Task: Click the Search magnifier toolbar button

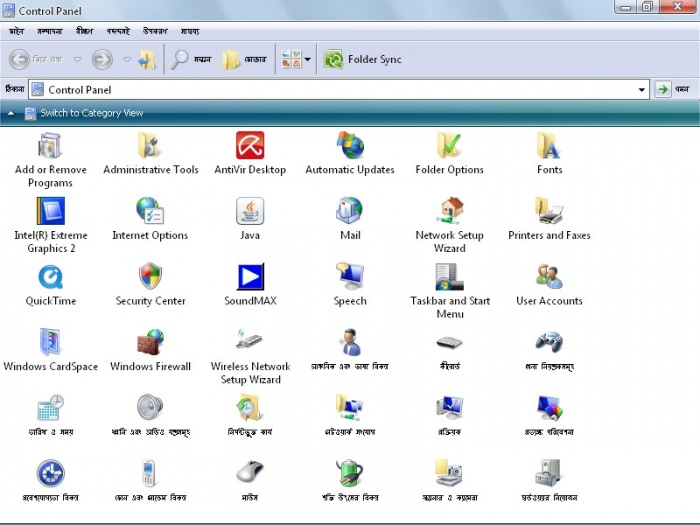Action: [x=191, y=59]
